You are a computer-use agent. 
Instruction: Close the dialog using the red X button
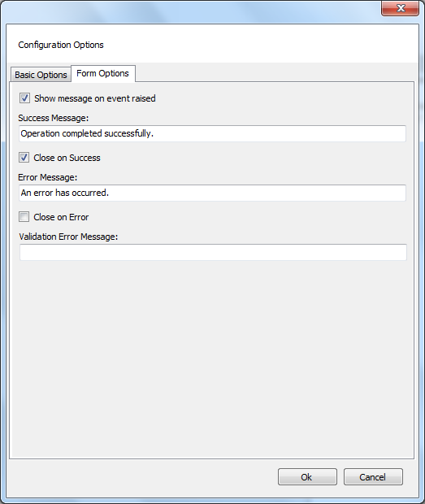coord(401,8)
